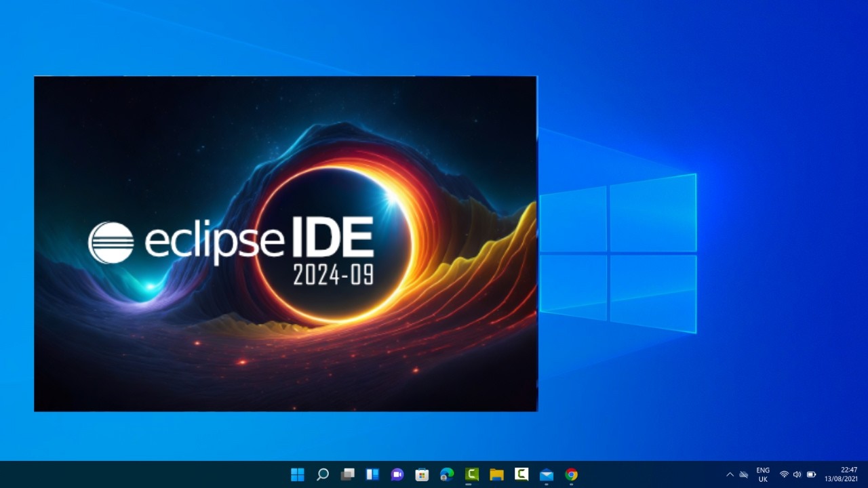Click the speaker volume tray icon

pyautogui.click(x=797, y=474)
